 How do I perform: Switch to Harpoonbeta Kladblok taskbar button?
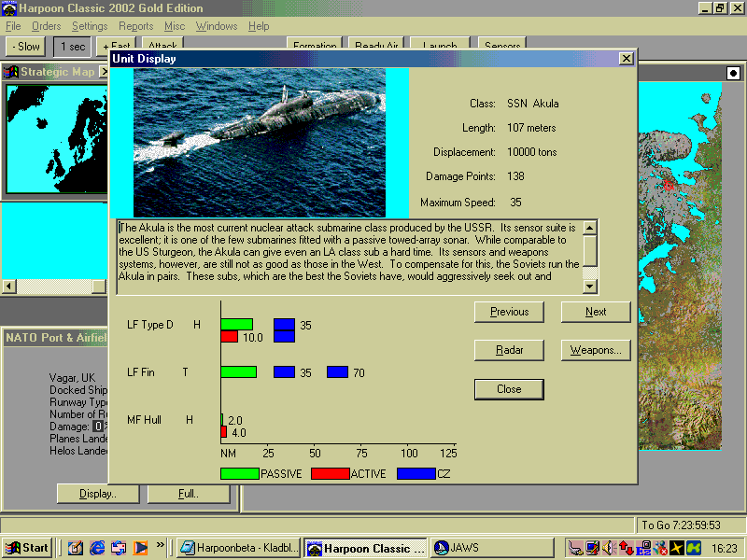pos(239,548)
